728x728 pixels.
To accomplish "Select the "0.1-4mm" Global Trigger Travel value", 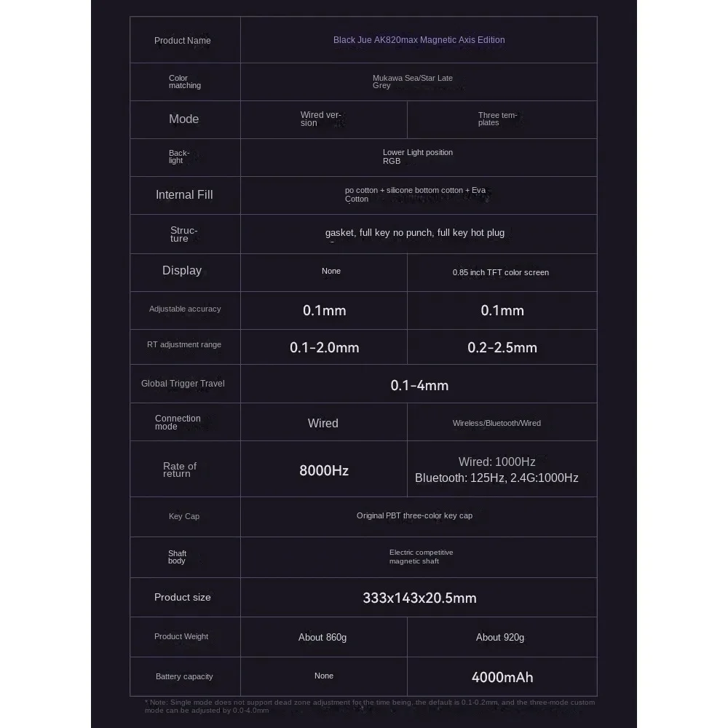I will tap(419, 386).
